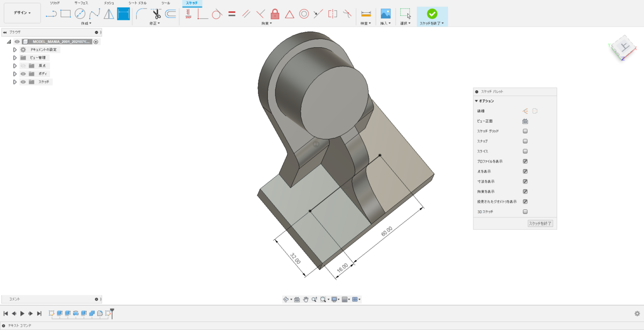Open the 作成 dropdown menu
The image size is (644, 330).
point(86,24)
